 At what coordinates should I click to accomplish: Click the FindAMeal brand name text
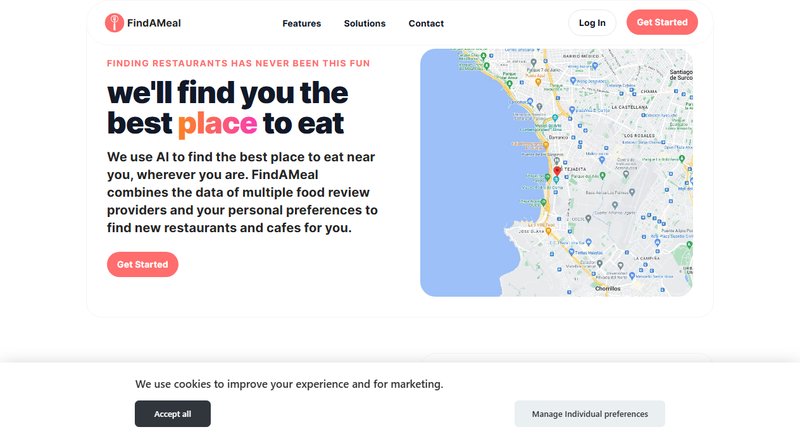(x=154, y=23)
